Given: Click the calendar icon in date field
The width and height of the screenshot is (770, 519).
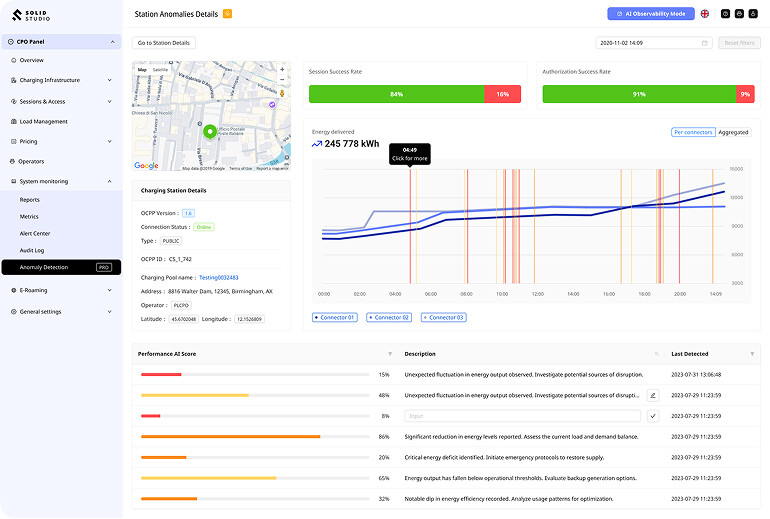Looking at the screenshot, I should [705, 43].
